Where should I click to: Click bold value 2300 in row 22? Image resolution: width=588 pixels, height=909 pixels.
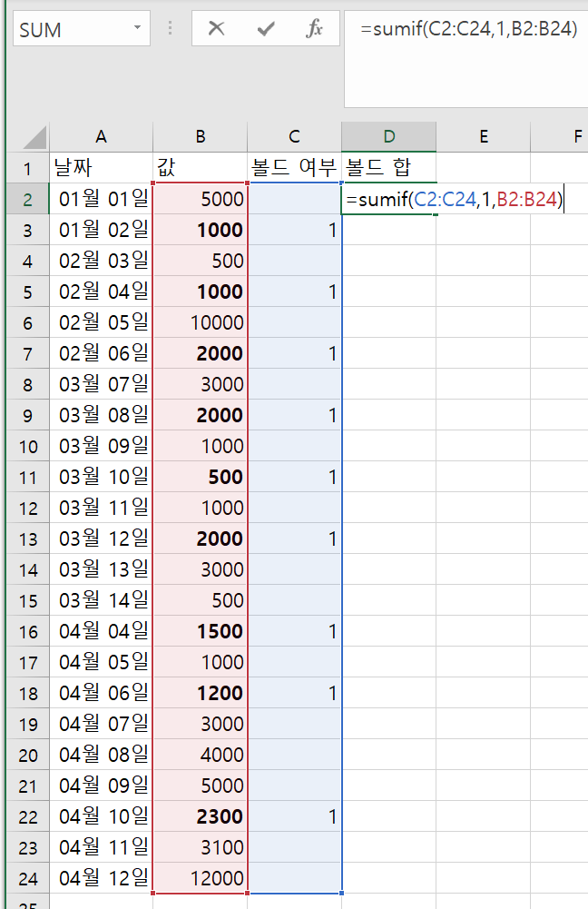click(200, 816)
